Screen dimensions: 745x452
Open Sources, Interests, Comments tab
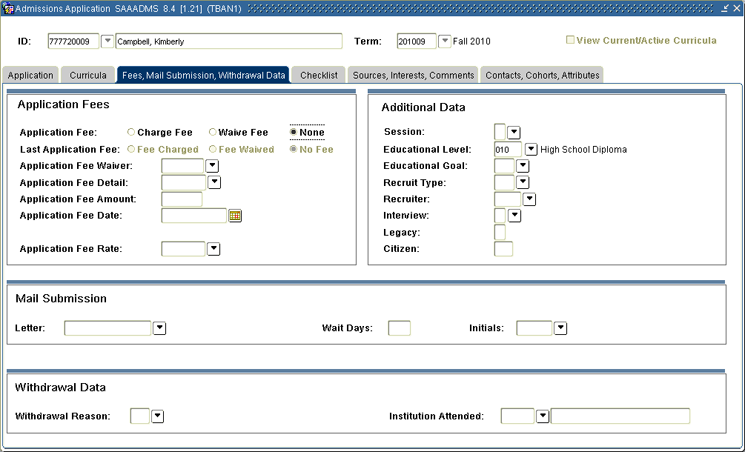pyautogui.click(x=413, y=75)
